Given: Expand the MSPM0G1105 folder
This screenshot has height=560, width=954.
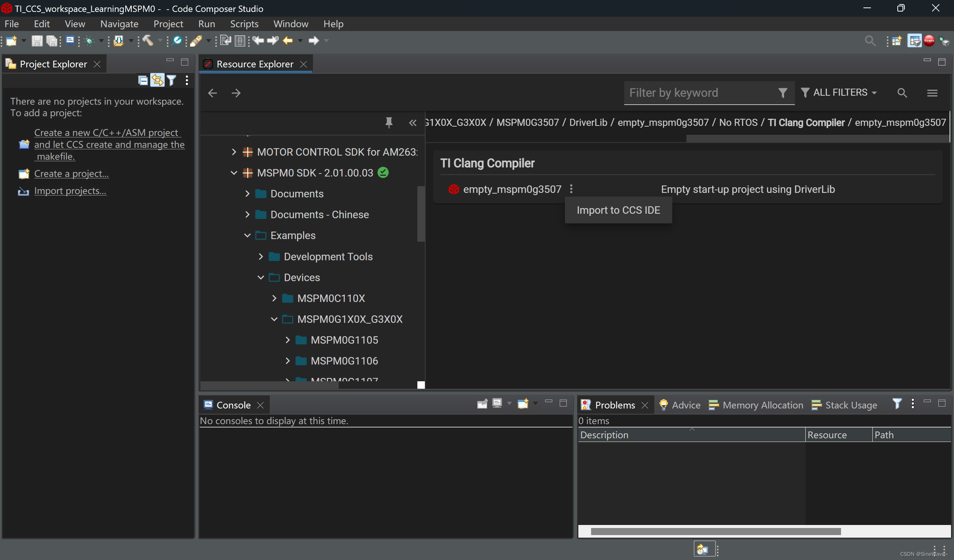Looking at the screenshot, I should tap(287, 340).
